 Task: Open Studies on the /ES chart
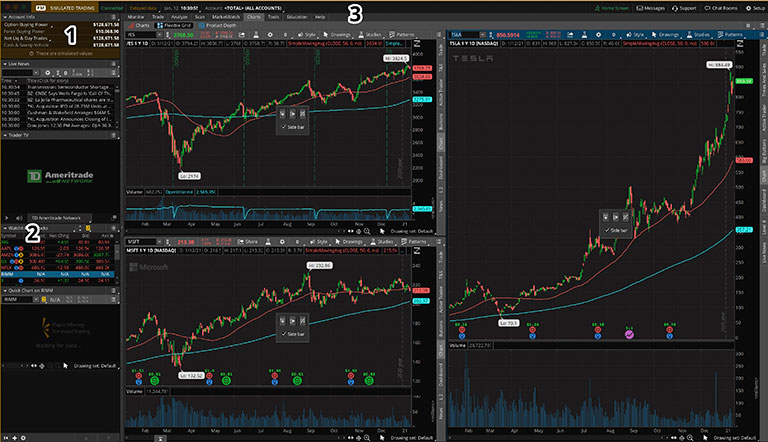coord(370,35)
